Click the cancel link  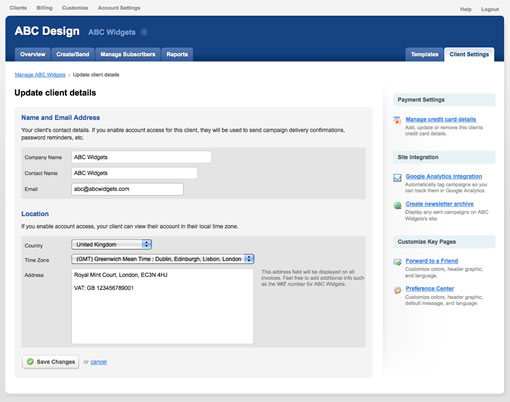[x=99, y=362]
